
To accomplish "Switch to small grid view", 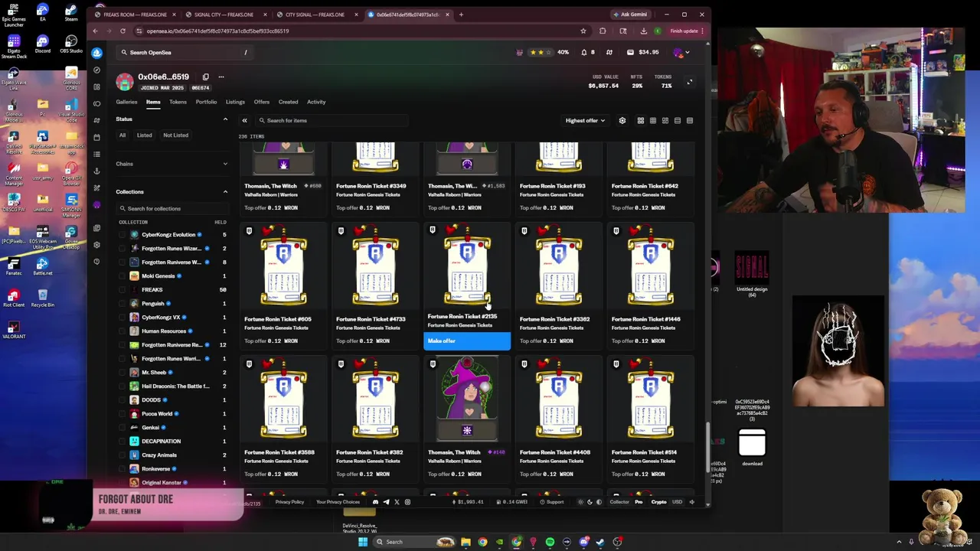I will [x=653, y=120].
